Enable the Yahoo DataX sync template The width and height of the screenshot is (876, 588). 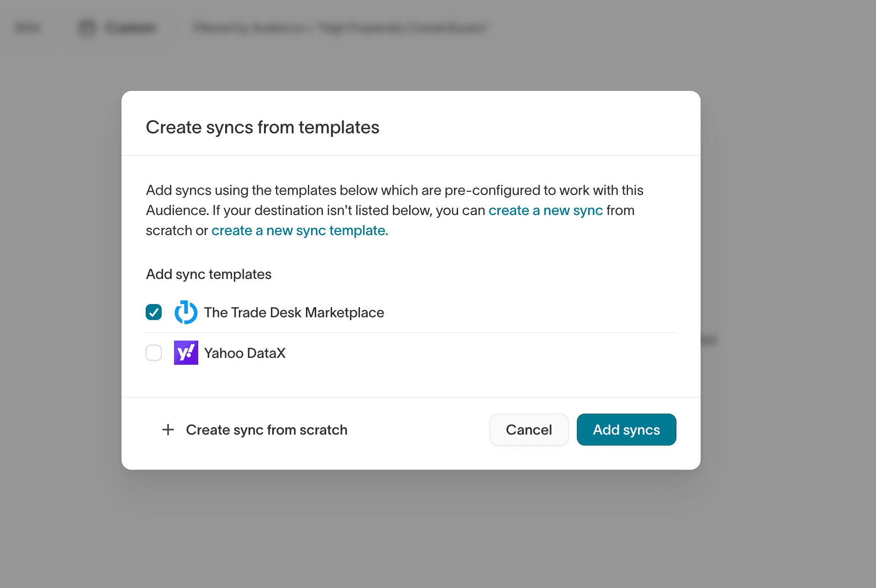153,352
